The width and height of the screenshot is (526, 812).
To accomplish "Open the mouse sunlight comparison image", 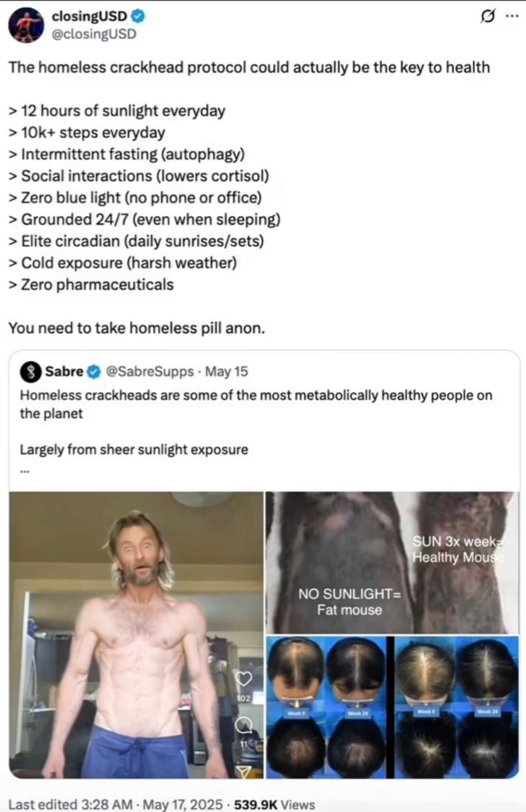I will (392, 562).
